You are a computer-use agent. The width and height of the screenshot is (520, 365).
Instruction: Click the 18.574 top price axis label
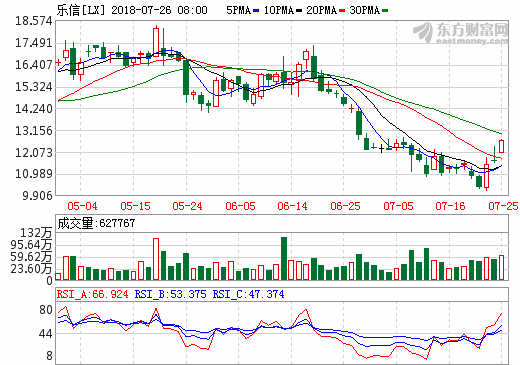(x=34, y=21)
